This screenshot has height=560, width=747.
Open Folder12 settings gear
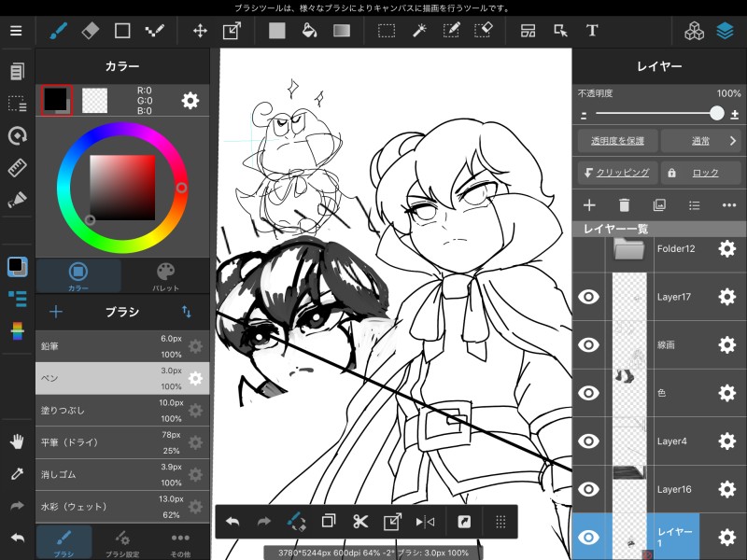tap(727, 248)
